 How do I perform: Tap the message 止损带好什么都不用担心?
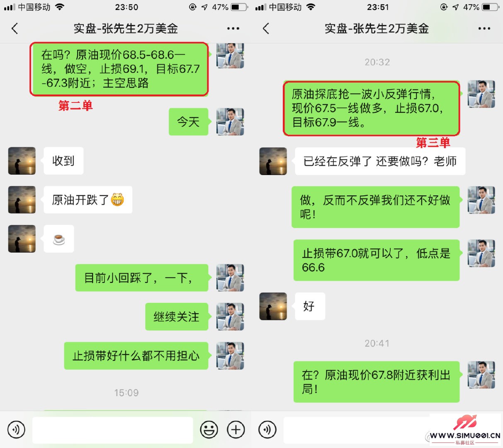pos(136,356)
